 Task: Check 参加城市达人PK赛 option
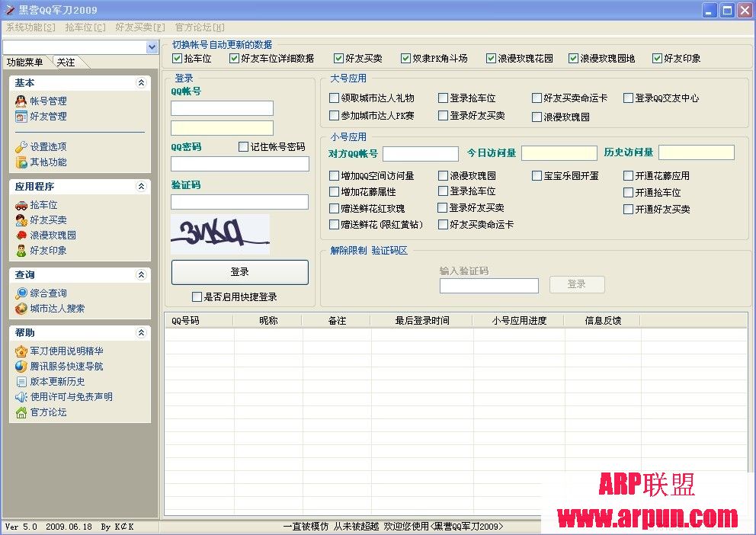point(334,116)
